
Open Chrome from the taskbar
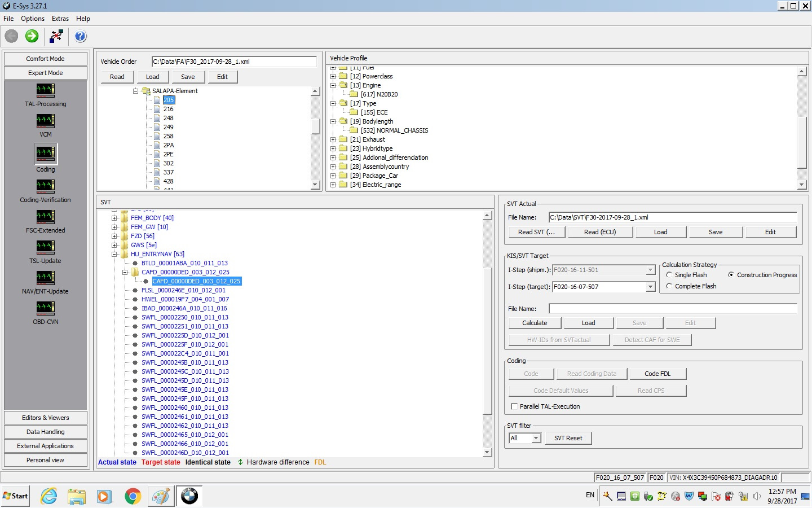coord(133,496)
